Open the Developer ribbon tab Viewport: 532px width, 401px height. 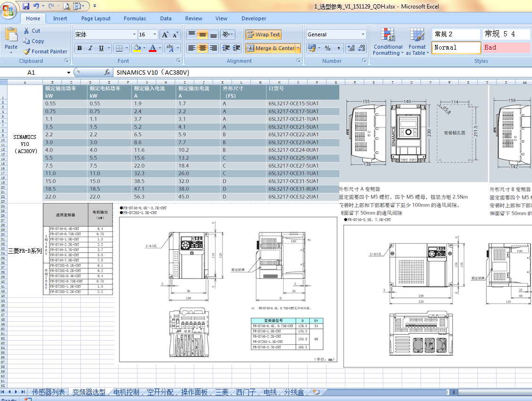pyautogui.click(x=254, y=18)
